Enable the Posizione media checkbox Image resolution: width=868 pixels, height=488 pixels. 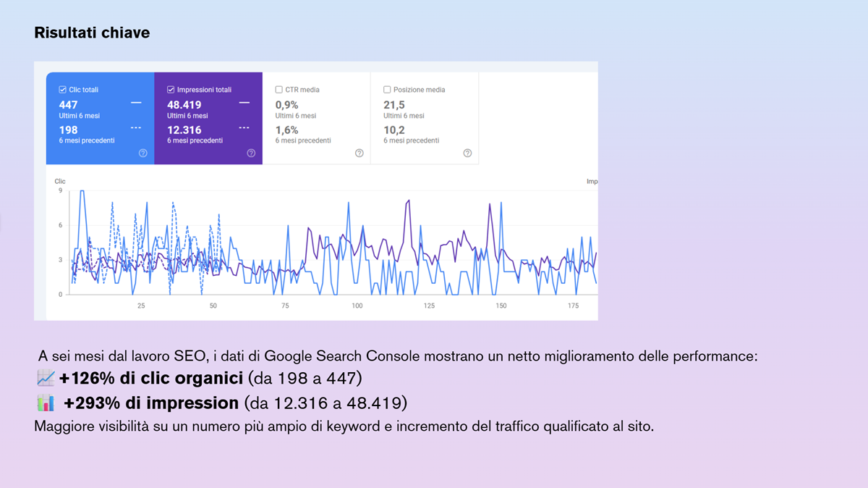pyautogui.click(x=387, y=90)
